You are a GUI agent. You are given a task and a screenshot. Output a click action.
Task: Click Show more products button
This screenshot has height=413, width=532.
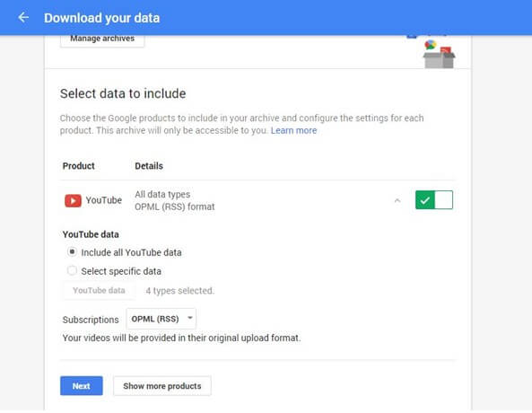click(x=162, y=386)
